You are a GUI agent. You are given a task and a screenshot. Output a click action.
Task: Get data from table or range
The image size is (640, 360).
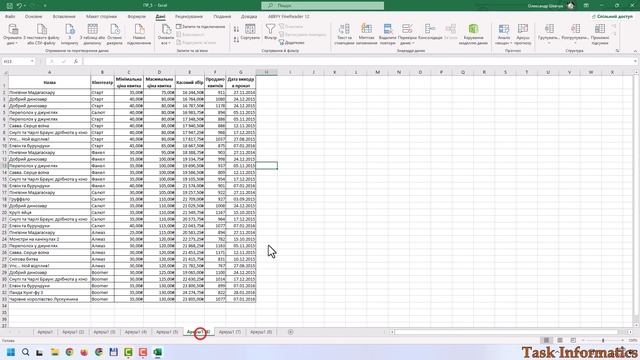[93, 34]
